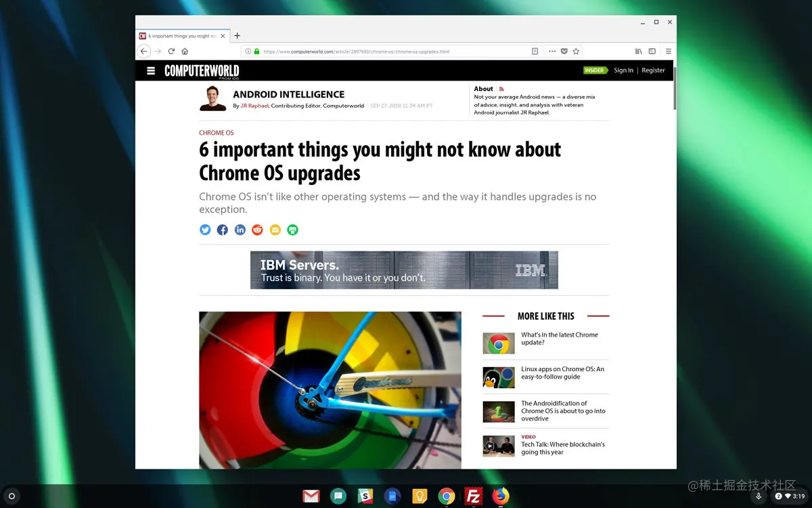Open 'Linux apps on Chrome OS' guide link
The height and width of the screenshot is (508, 812).
(562, 373)
